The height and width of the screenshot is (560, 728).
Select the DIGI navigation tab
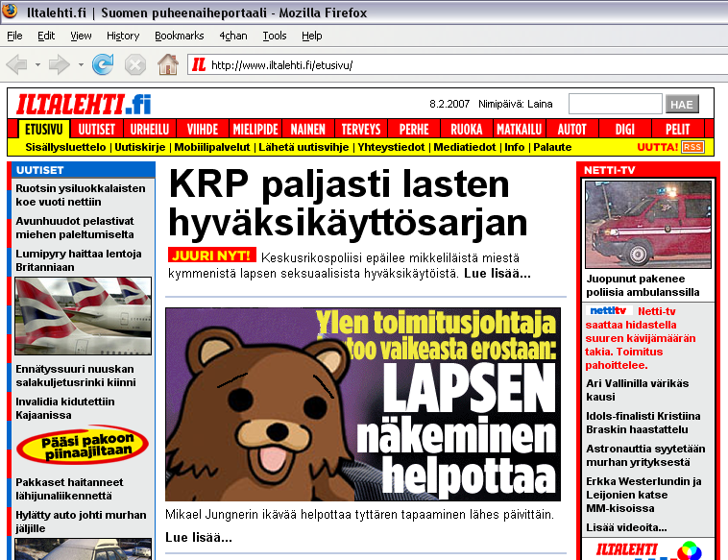point(625,129)
